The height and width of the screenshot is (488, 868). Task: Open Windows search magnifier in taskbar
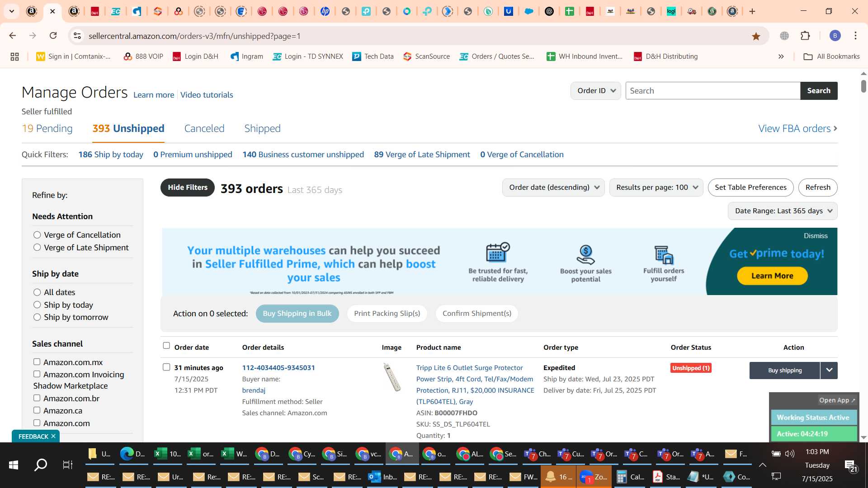[41, 465]
